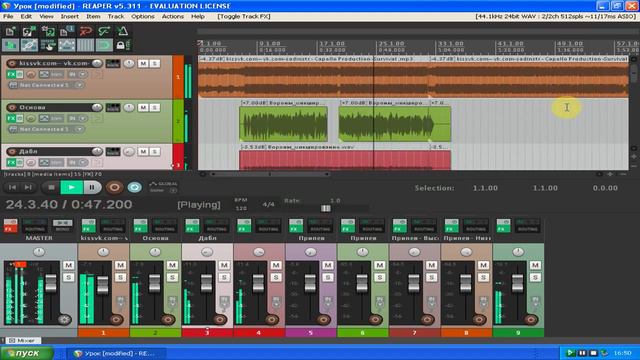Screen dimensions: 640x360
Task: Click the playback Rate slider handle
Action: pyautogui.click(x=325, y=208)
